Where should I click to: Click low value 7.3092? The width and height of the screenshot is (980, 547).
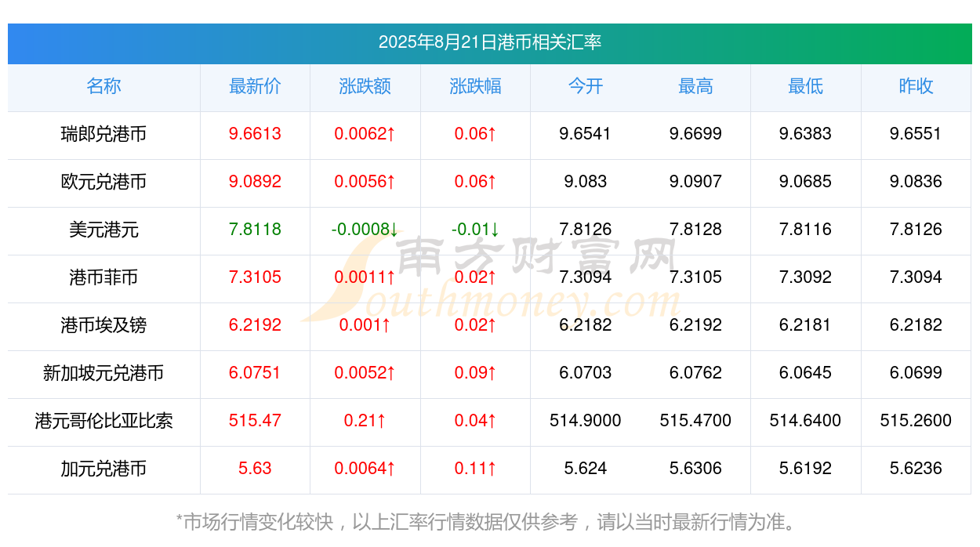click(805, 277)
